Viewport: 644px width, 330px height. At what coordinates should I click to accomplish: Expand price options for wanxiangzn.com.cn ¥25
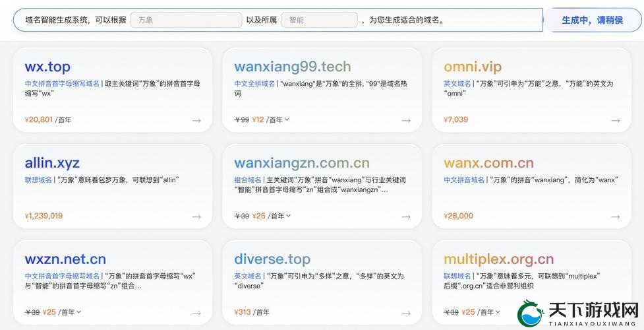tap(288, 216)
